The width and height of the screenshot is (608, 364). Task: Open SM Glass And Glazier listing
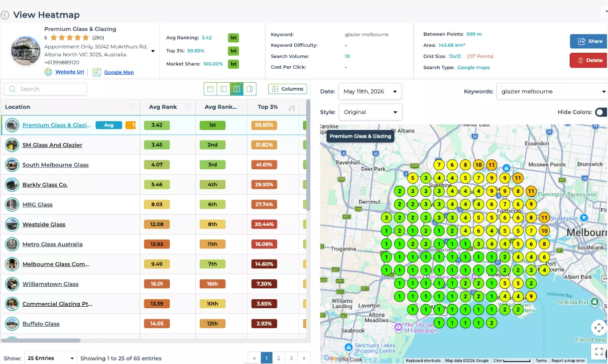click(52, 145)
